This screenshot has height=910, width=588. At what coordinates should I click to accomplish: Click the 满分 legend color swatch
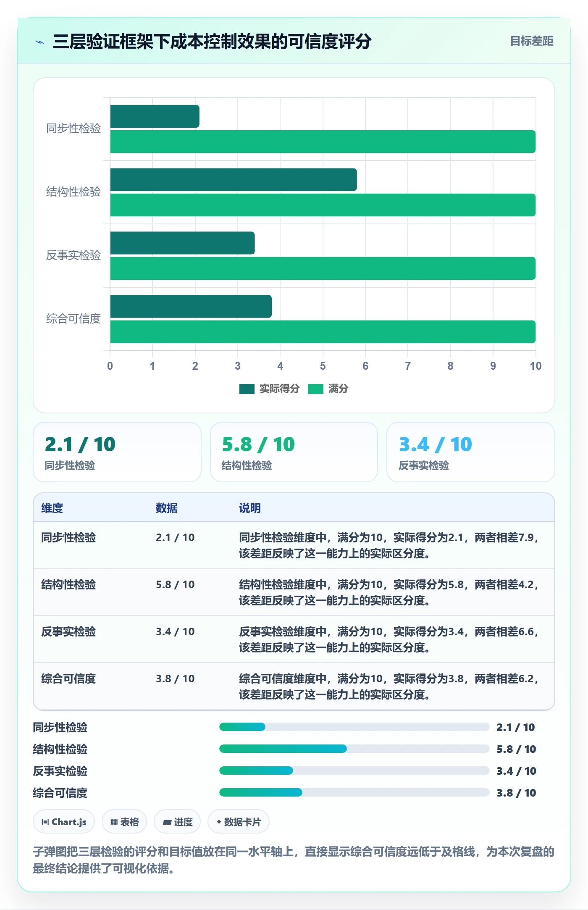(x=316, y=389)
